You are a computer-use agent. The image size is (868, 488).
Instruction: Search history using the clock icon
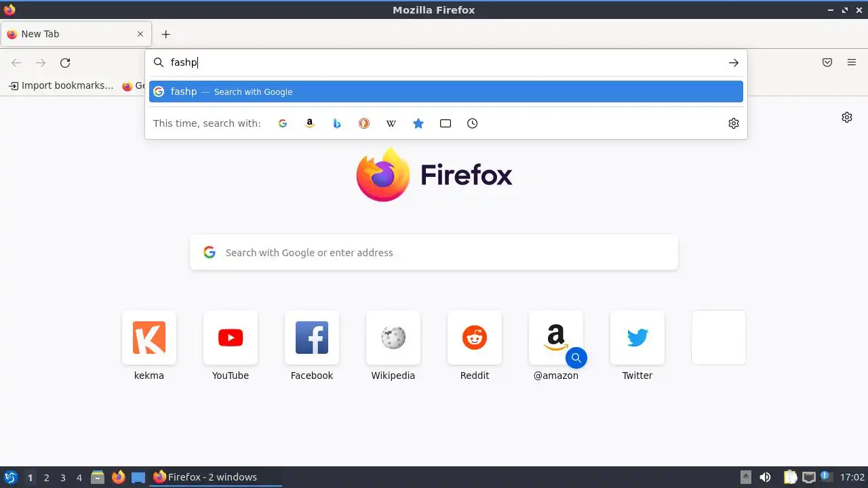[473, 123]
